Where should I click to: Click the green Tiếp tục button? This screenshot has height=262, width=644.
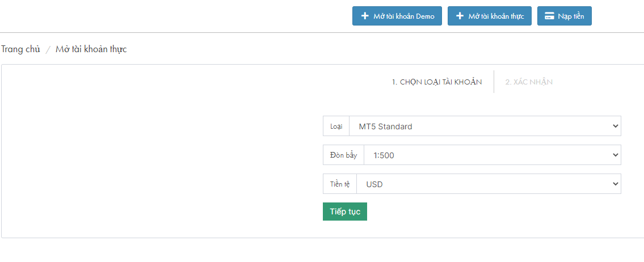[344, 212]
